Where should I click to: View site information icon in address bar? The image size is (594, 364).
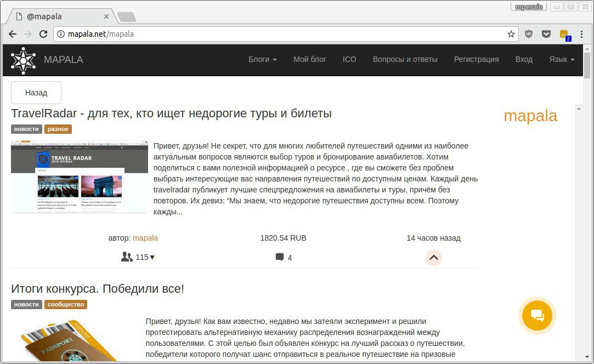pos(61,34)
